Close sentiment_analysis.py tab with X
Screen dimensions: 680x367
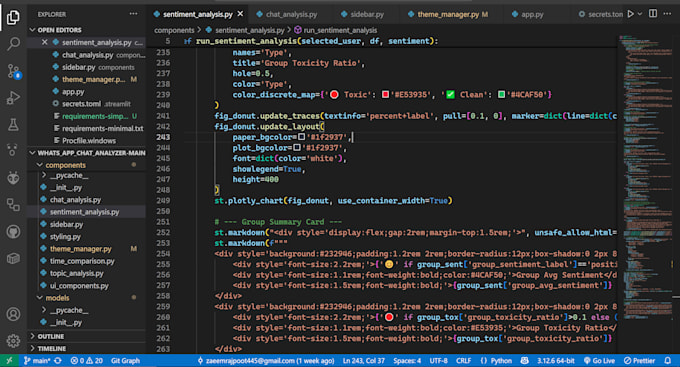point(240,14)
